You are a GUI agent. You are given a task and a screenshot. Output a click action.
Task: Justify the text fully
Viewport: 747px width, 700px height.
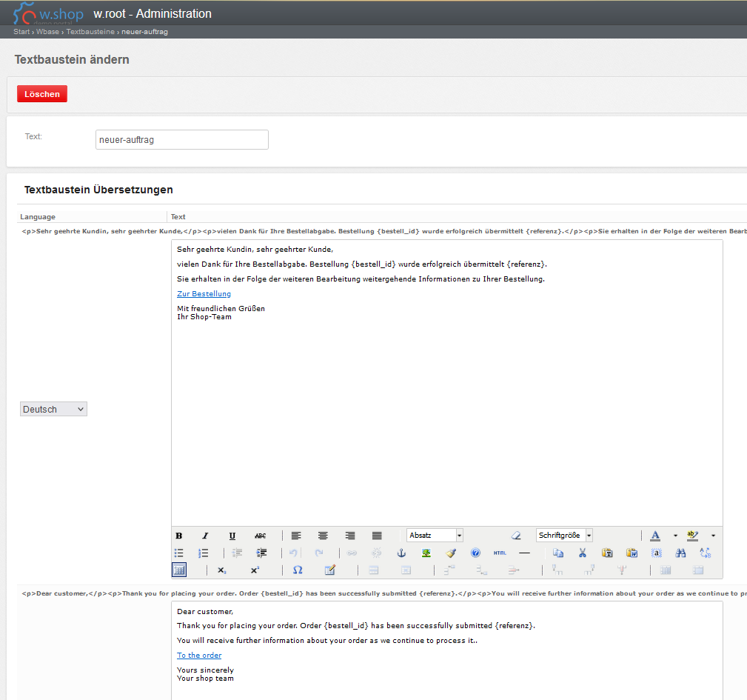(377, 536)
